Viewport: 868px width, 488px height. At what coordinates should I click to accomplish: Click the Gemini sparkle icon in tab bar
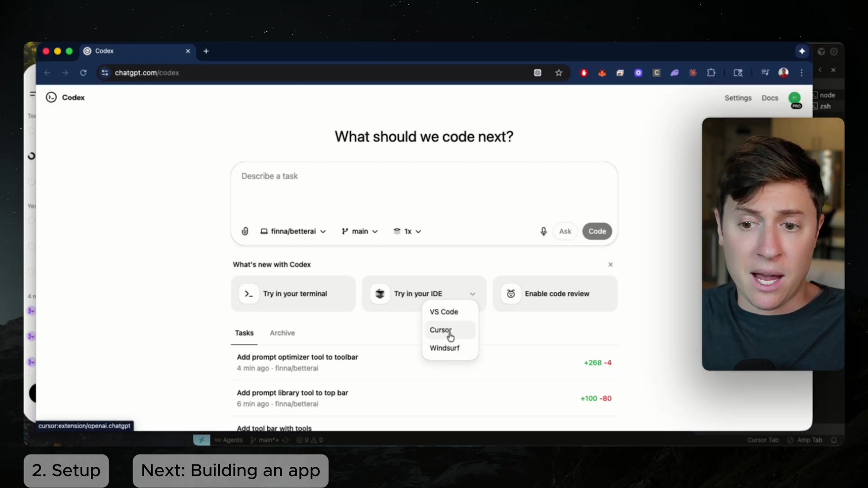click(x=802, y=51)
